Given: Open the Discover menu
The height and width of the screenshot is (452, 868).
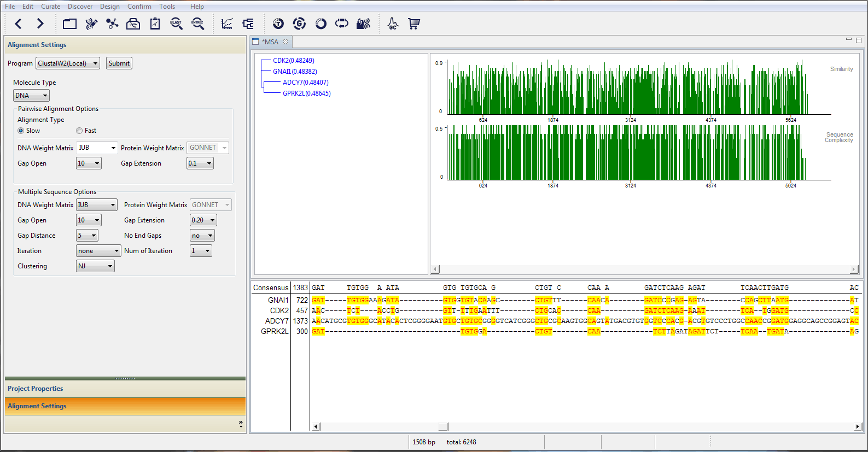Looking at the screenshot, I should 80,7.
